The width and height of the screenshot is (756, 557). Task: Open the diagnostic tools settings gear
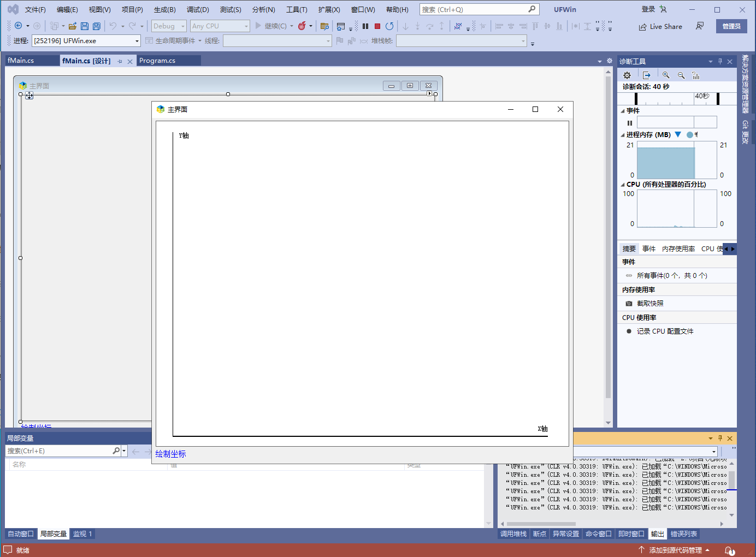click(x=627, y=75)
